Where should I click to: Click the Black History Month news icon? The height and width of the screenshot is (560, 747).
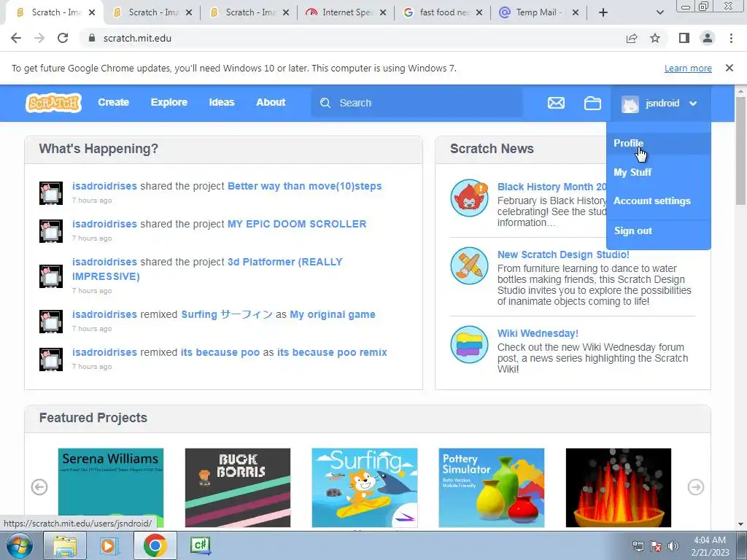point(469,198)
